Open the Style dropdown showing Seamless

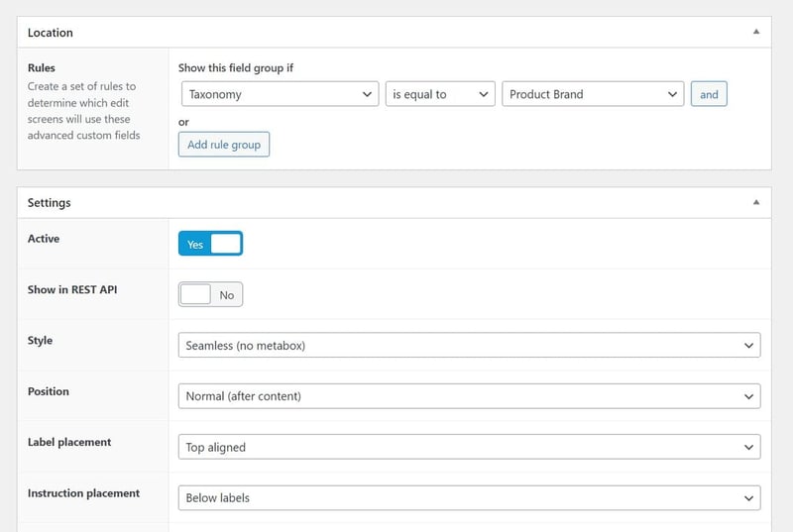click(x=469, y=346)
